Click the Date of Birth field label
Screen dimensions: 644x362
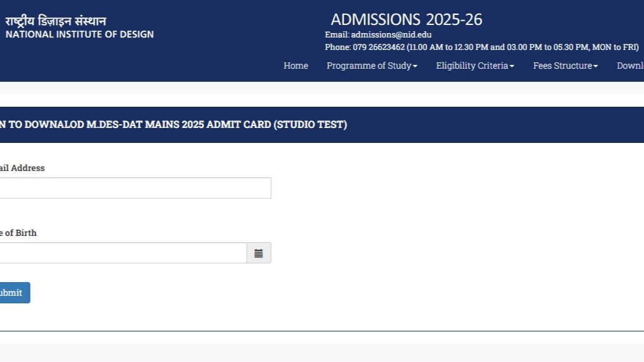(x=18, y=233)
